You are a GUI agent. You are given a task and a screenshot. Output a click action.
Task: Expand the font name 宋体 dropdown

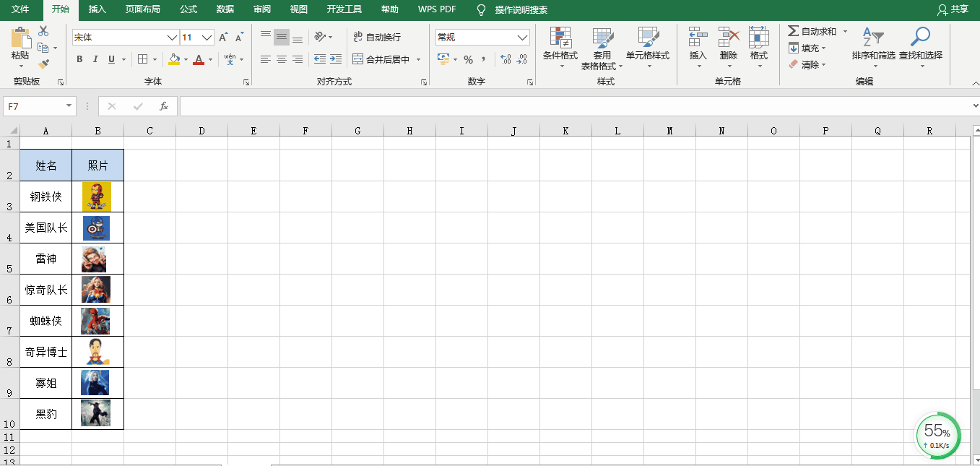coord(172,38)
